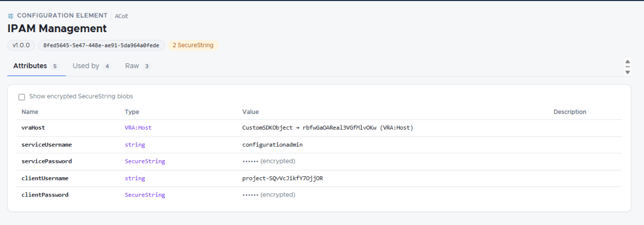Open the VRA:Host type link
Image resolution: width=644 pixels, height=225 pixels.
(138, 128)
